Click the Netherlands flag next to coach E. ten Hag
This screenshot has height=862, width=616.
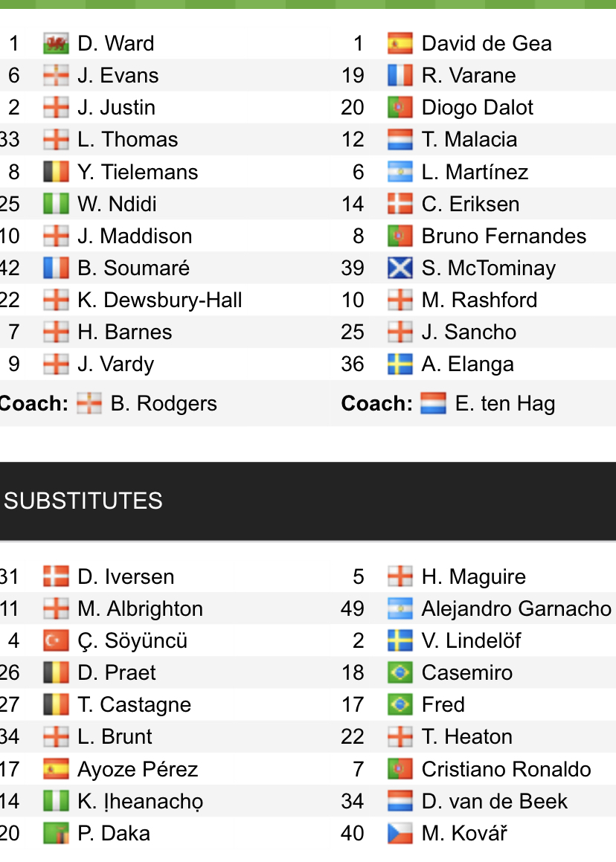tap(433, 404)
